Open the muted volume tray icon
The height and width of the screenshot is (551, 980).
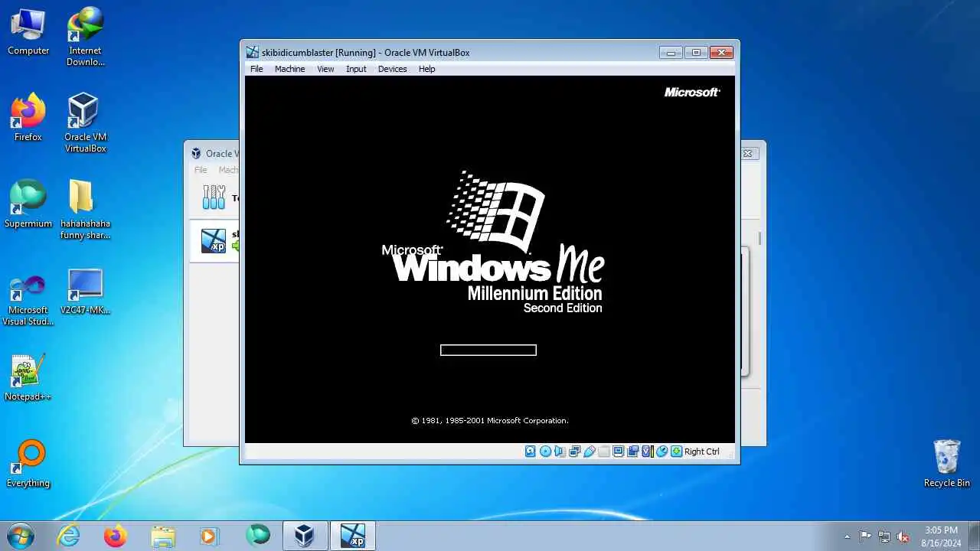903,536
